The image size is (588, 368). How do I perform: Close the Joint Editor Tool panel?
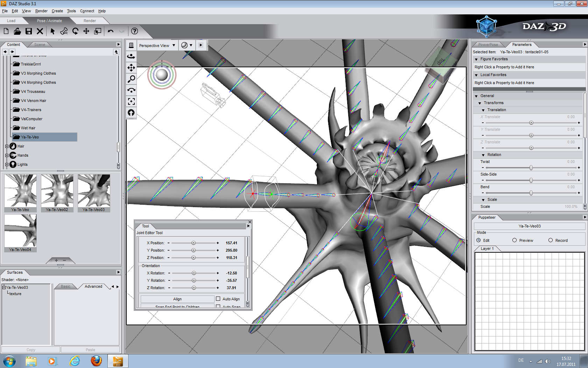click(x=250, y=222)
